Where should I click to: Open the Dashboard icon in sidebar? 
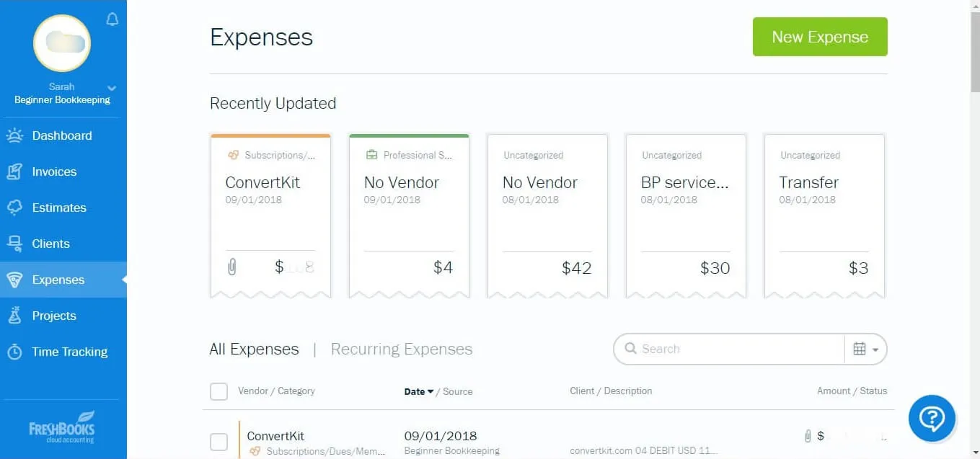coord(14,135)
